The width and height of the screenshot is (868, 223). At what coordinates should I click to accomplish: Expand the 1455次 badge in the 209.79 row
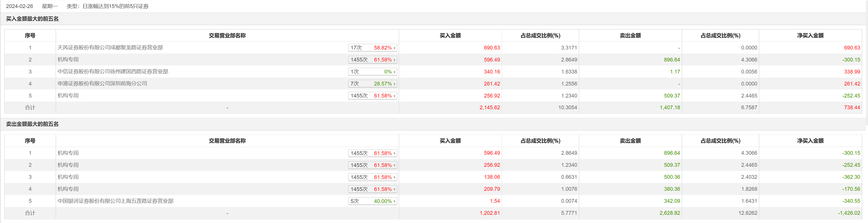[373, 189]
